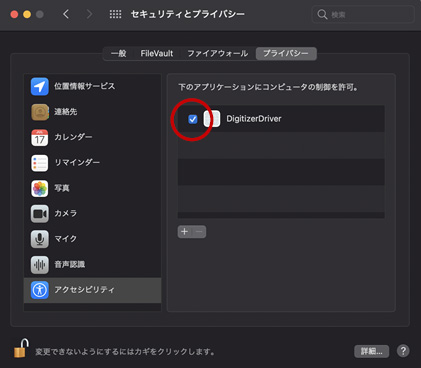The image size is (421, 368).
Task: Select the 位置情報サービス location icon
Action: (40, 86)
